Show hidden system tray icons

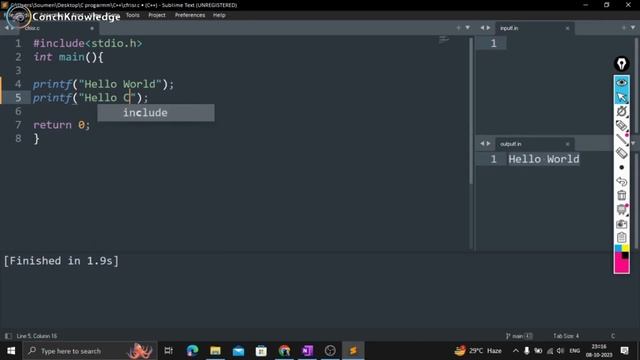pyautogui.click(x=516, y=351)
